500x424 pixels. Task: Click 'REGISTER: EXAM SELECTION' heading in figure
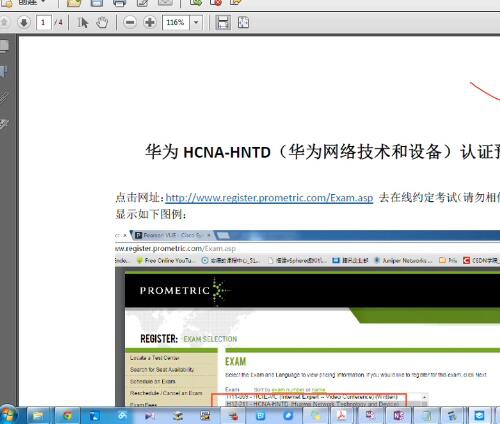point(189,339)
